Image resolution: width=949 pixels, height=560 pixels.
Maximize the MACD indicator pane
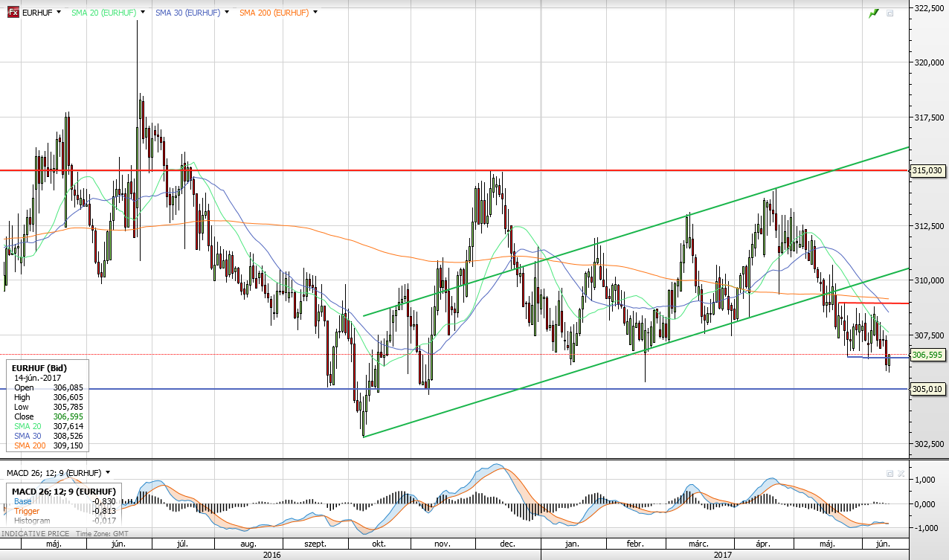(890, 473)
